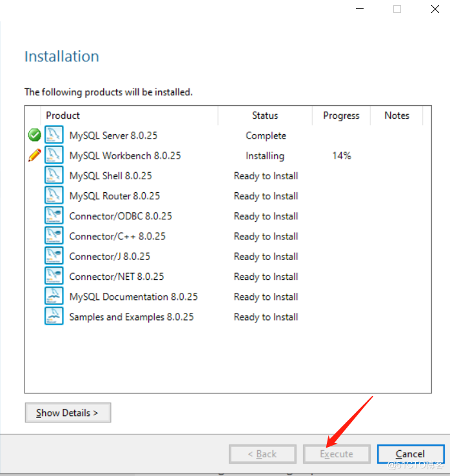Image resolution: width=450 pixels, height=476 pixels.
Task: Click the Connector/NET 8.0.25 product icon
Action: click(x=54, y=275)
